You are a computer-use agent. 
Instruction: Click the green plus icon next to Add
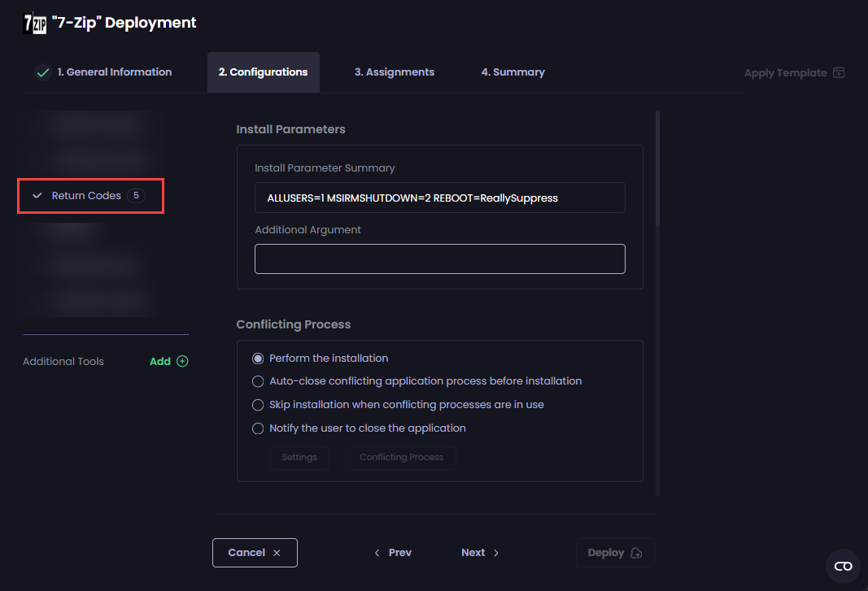click(181, 360)
